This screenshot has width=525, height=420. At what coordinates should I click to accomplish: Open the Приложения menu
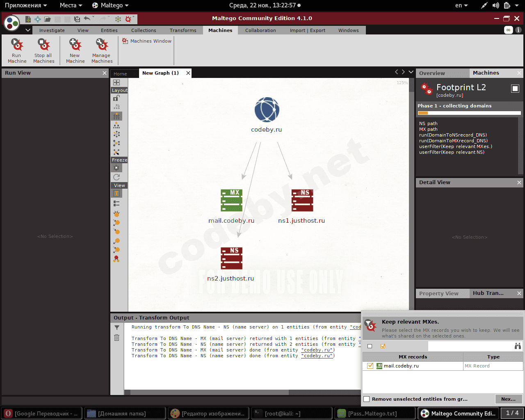[x=26, y=5]
